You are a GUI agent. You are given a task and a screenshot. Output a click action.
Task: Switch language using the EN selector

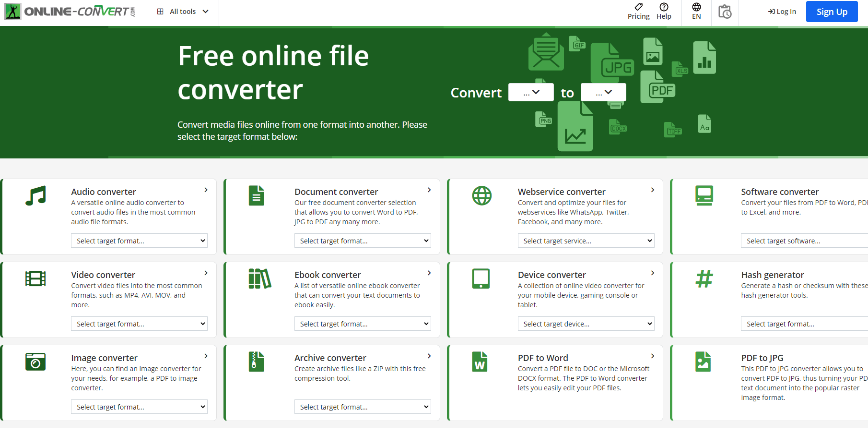696,12
